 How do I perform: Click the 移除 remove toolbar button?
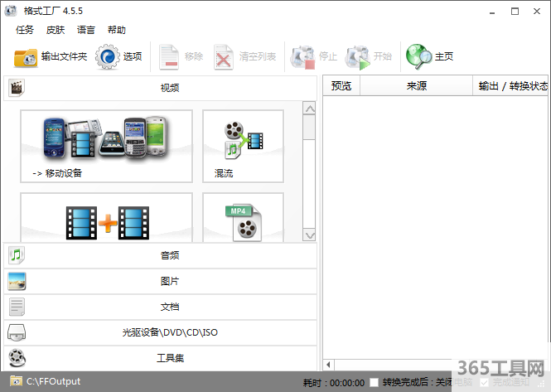point(181,56)
